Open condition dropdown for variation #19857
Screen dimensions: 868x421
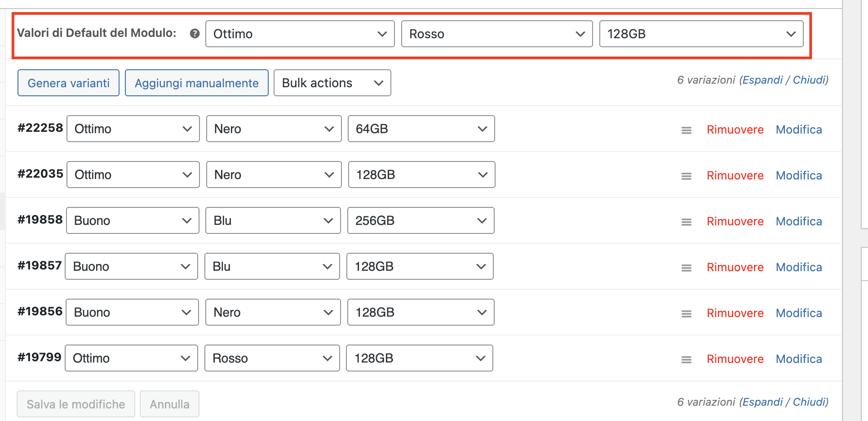[131, 266]
